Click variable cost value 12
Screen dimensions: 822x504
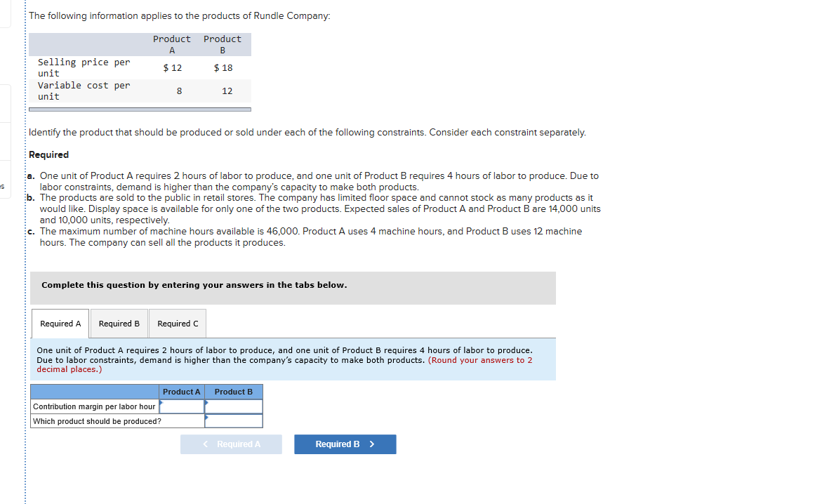point(227,91)
